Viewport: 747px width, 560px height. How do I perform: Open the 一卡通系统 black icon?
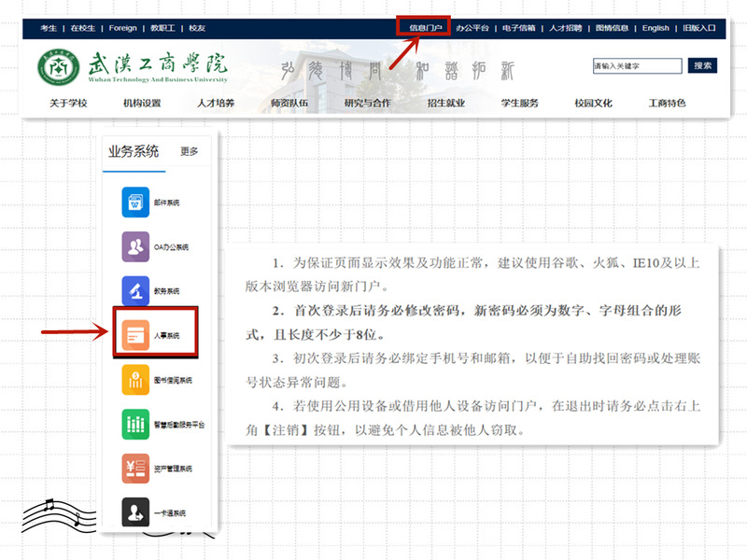[x=135, y=512]
